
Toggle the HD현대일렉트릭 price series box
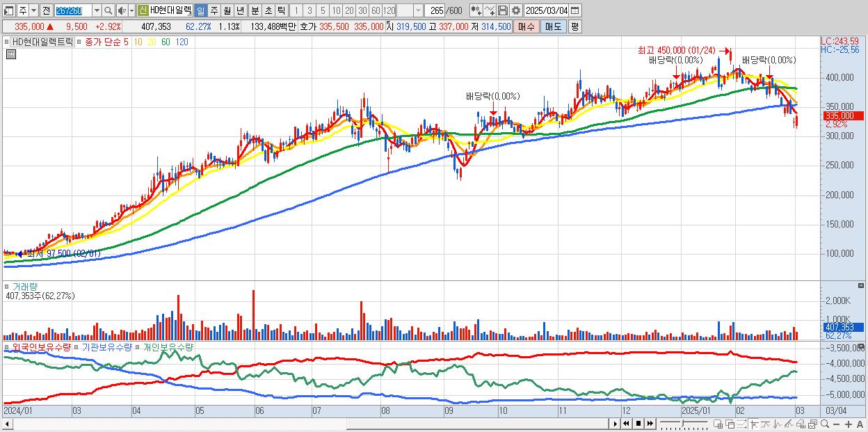point(42,42)
